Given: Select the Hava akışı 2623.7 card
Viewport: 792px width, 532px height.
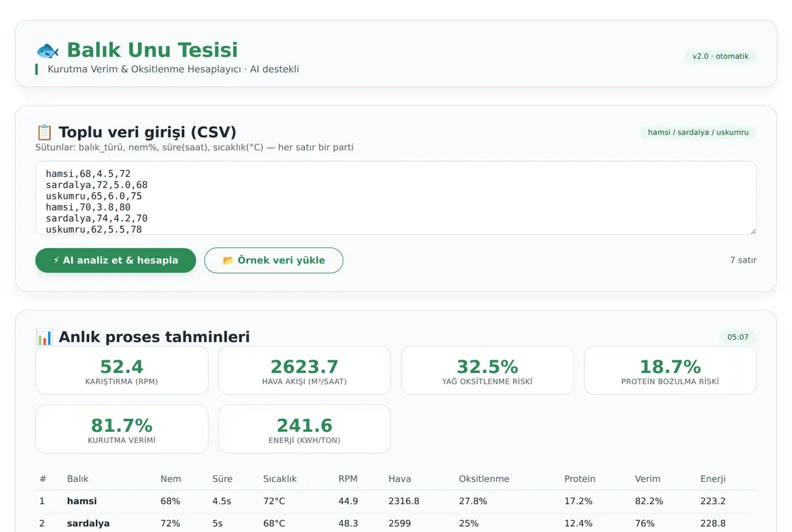Looking at the screenshot, I should 304,370.
